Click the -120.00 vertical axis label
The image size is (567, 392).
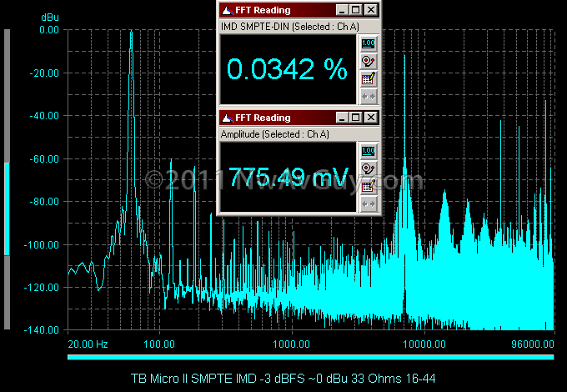[x=41, y=288]
